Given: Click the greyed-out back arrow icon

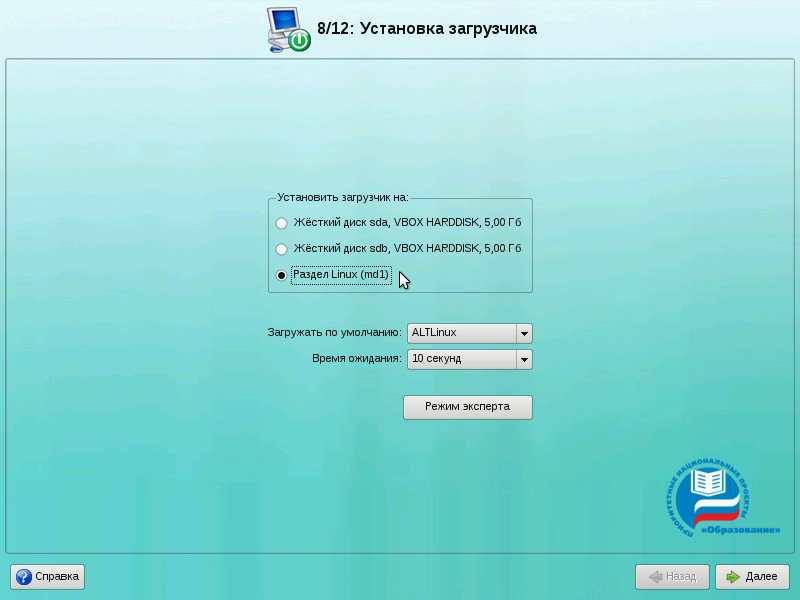Looking at the screenshot, I should (656, 577).
